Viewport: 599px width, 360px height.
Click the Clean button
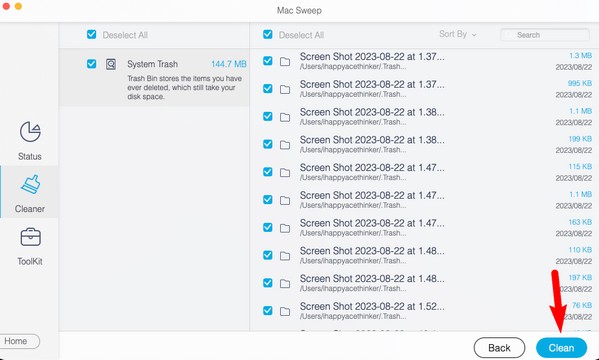point(561,348)
